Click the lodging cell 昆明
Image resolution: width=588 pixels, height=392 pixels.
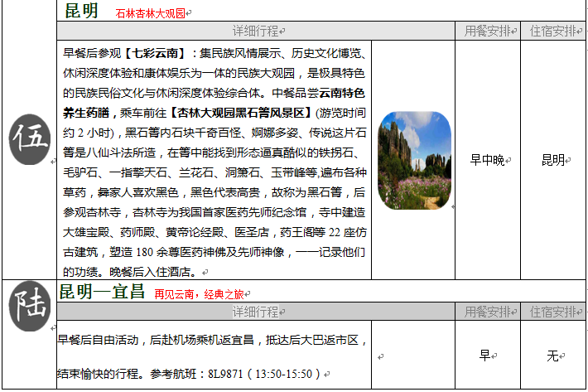tap(553, 160)
